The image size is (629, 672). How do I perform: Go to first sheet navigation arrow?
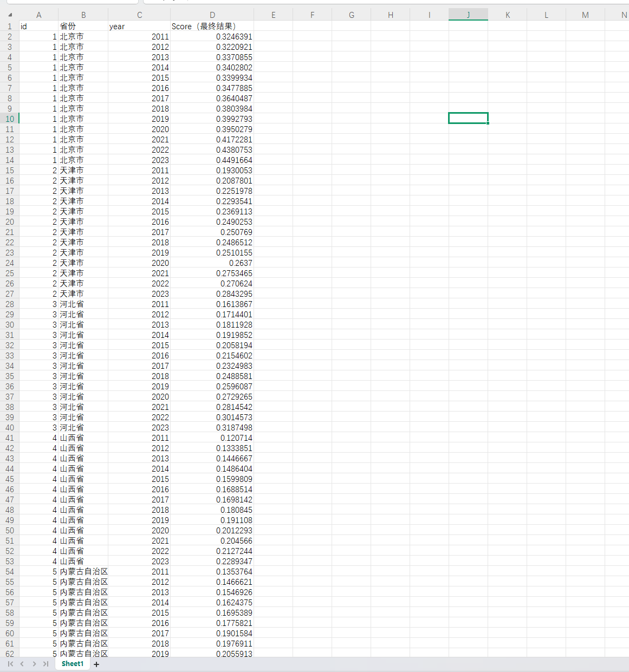(10, 664)
